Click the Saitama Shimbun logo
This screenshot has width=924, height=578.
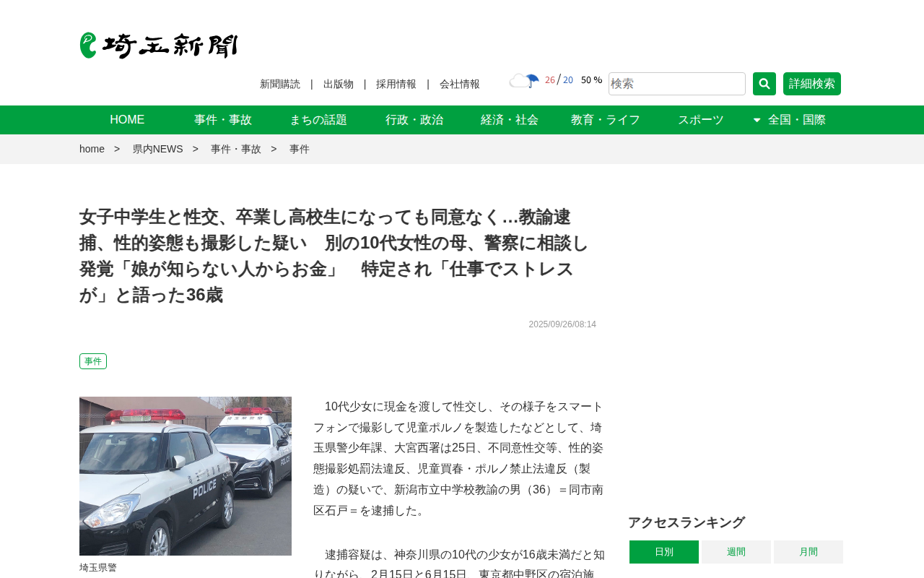pyautogui.click(x=159, y=46)
